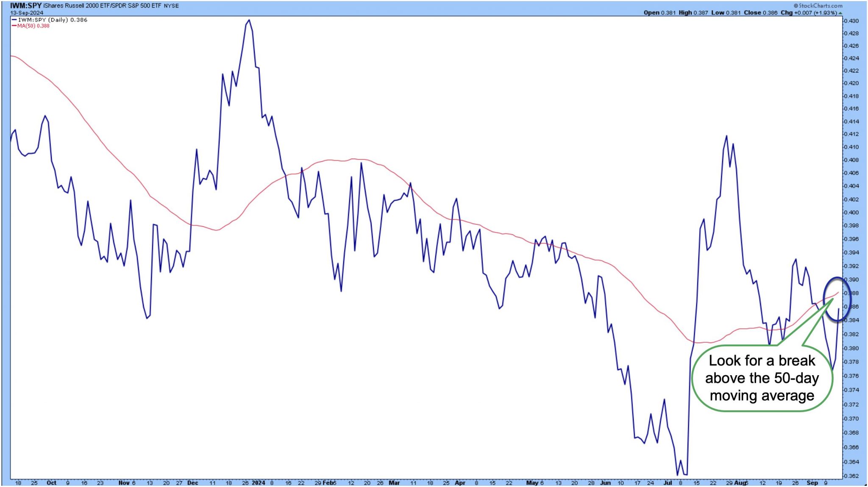Click the Dec marker on date axis
The width and height of the screenshot is (868, 487).
[x=192, y=483]
